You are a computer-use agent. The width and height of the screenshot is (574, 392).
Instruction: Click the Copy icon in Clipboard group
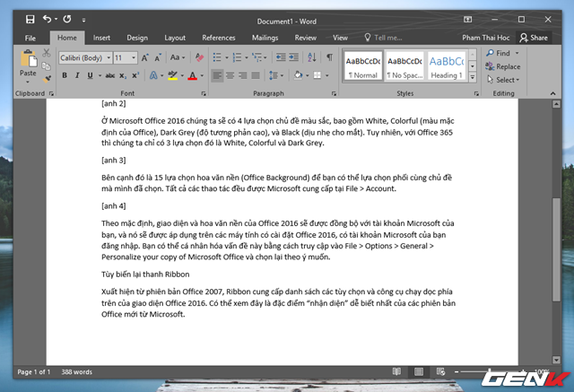(x=46, y=66)
